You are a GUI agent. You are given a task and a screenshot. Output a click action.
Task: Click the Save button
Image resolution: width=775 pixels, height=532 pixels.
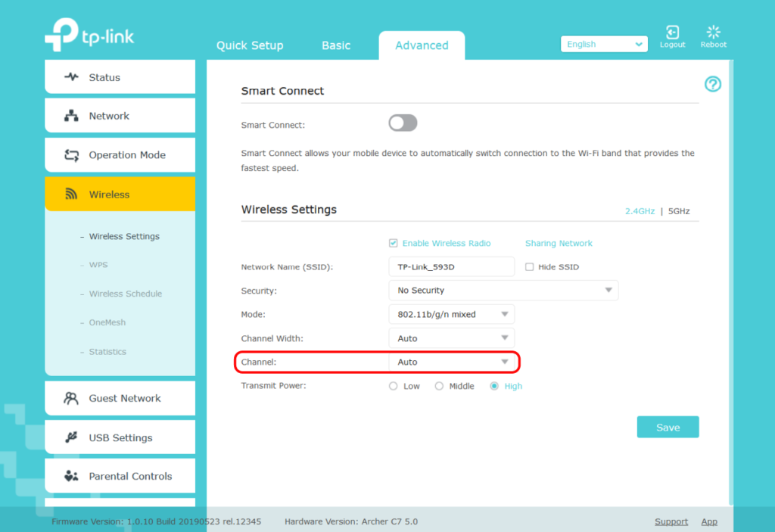coord(668,427)
